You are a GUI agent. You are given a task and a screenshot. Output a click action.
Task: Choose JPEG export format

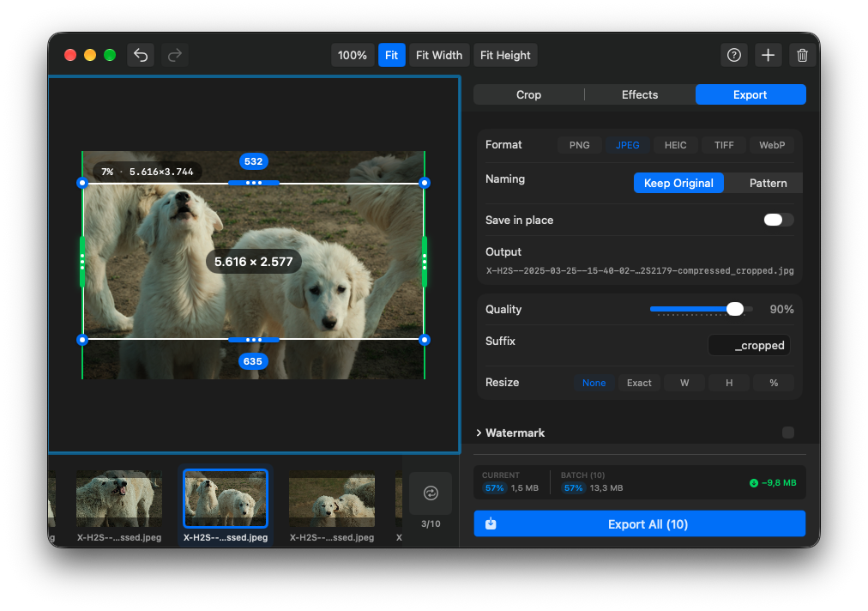tap(628, 145)
